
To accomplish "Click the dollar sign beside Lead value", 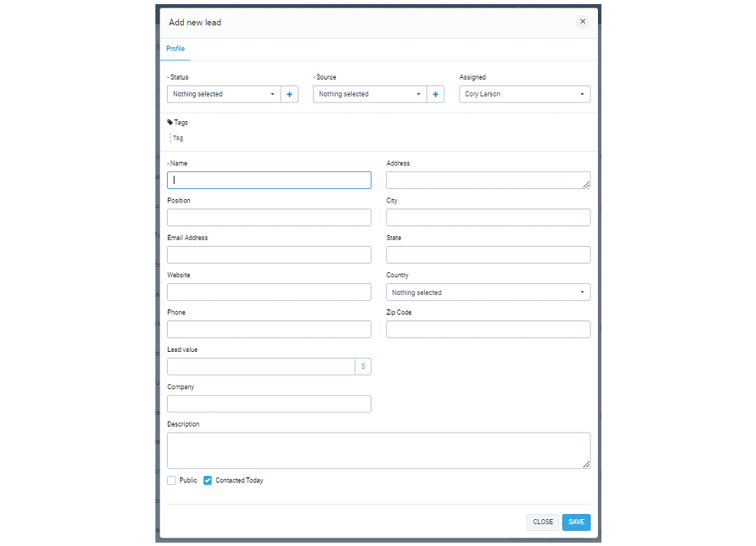I will (363, 366).
